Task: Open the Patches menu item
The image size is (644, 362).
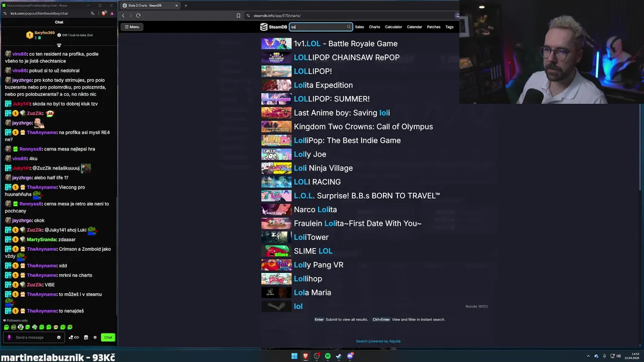Action: 434,27
